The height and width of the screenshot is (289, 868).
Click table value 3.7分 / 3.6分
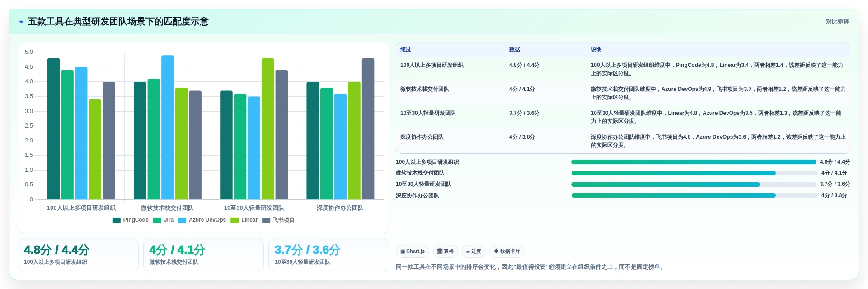(524, 113)
